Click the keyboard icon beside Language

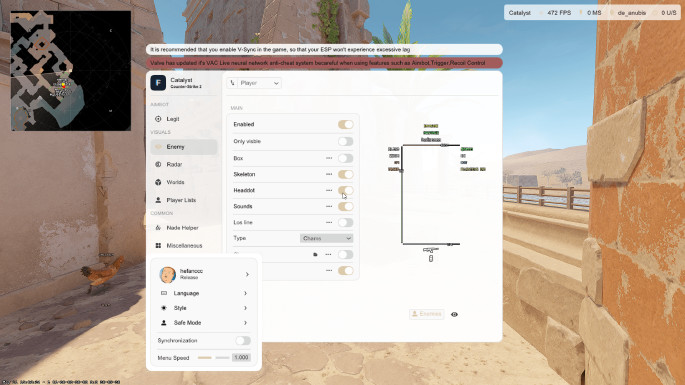164,293
